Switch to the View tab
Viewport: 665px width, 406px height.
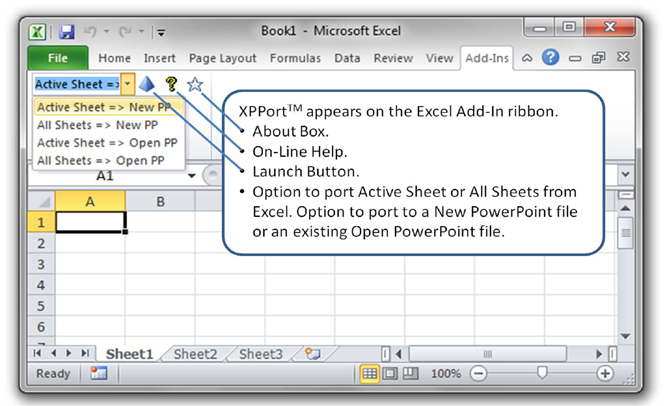(x=439, y=58)
